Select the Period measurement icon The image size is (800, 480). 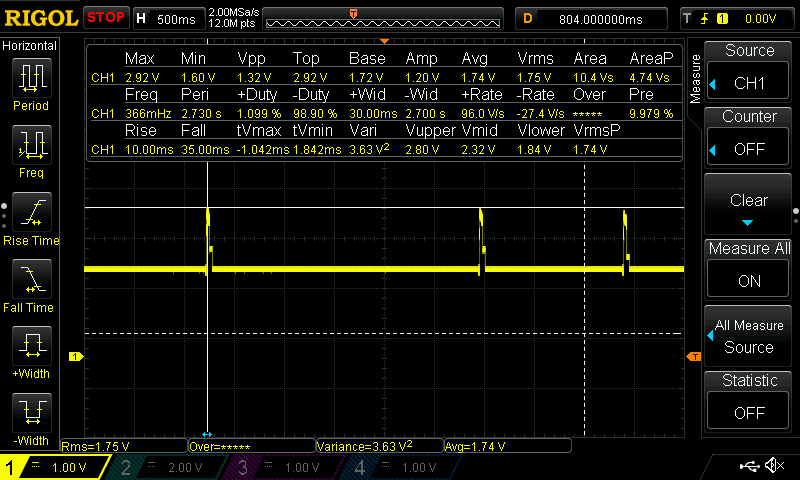tap(32, 78)
